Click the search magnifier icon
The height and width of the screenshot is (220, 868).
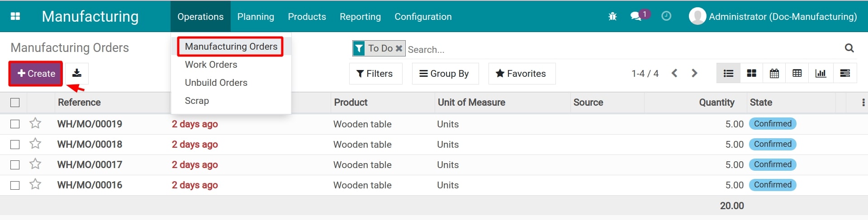(x=849, y=48)
